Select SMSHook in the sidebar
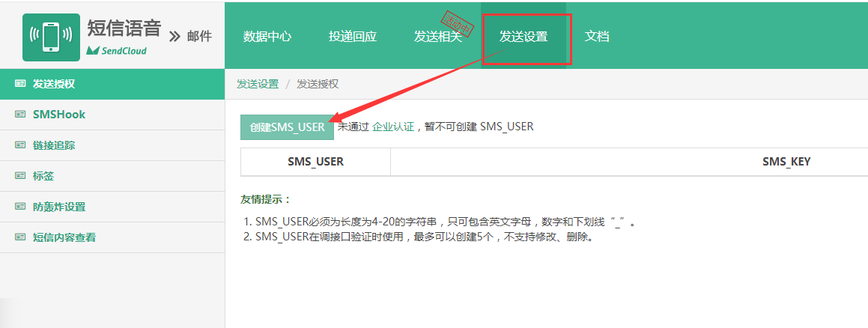868x328 pixels. point(112,115)
